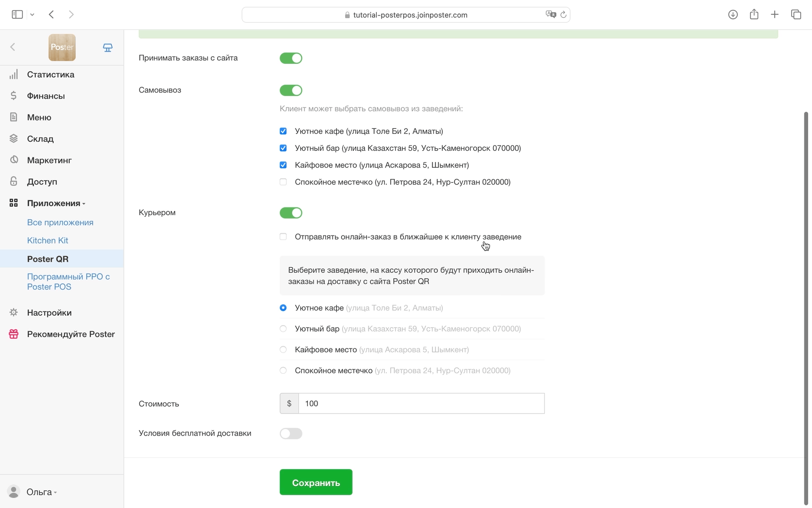The height and width of the screenshot is (508, 812).
Task: Open Safari tab overview icon
Action: tap(796, 14)
